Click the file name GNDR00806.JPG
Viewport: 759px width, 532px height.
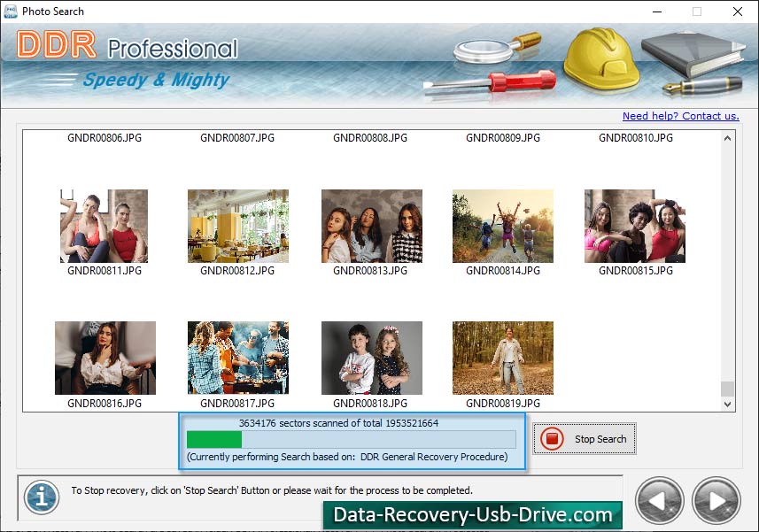(105, 138)
